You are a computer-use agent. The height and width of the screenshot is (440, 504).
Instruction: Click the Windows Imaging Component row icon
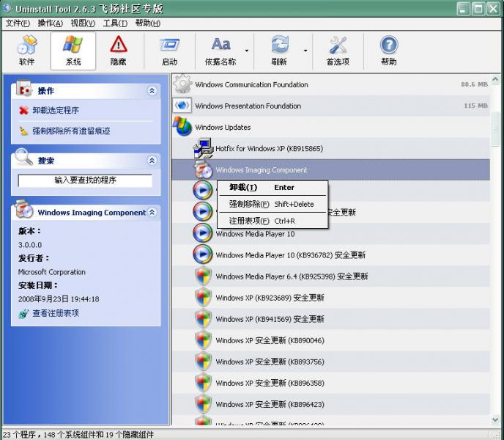203,169
